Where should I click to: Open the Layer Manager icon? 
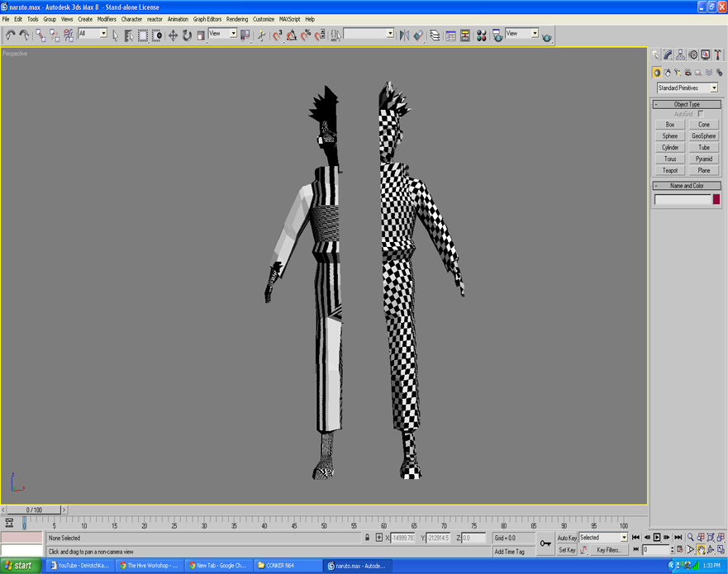(435, 36)
